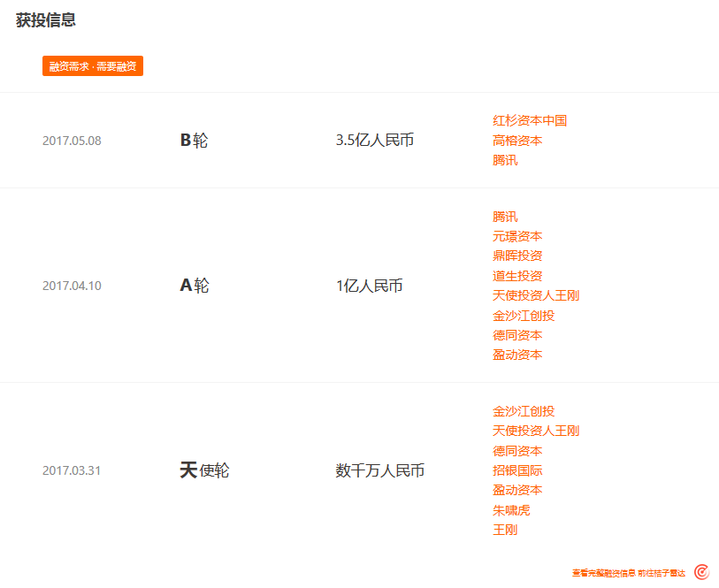
Task: Open investor 元璟资本 link
Action: (517, 236)
